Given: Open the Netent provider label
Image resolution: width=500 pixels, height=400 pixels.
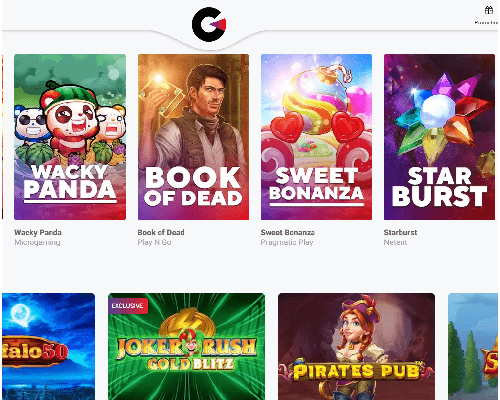Looking at the screenshot, I should pyautogui.click(x=395, y=242).
